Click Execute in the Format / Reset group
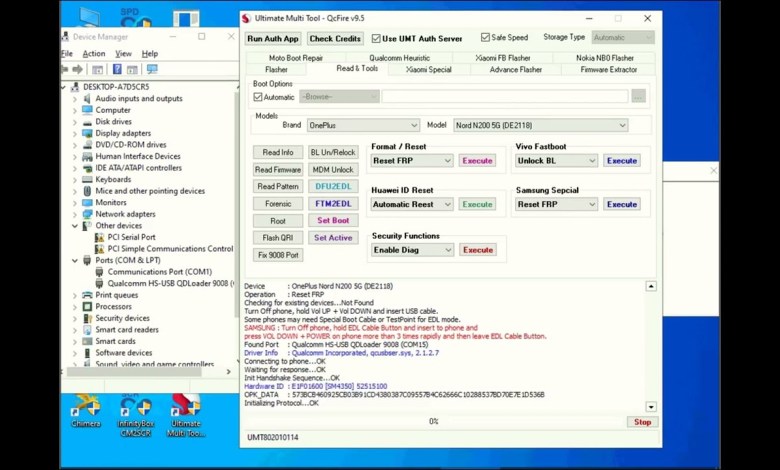 (477, 161)
